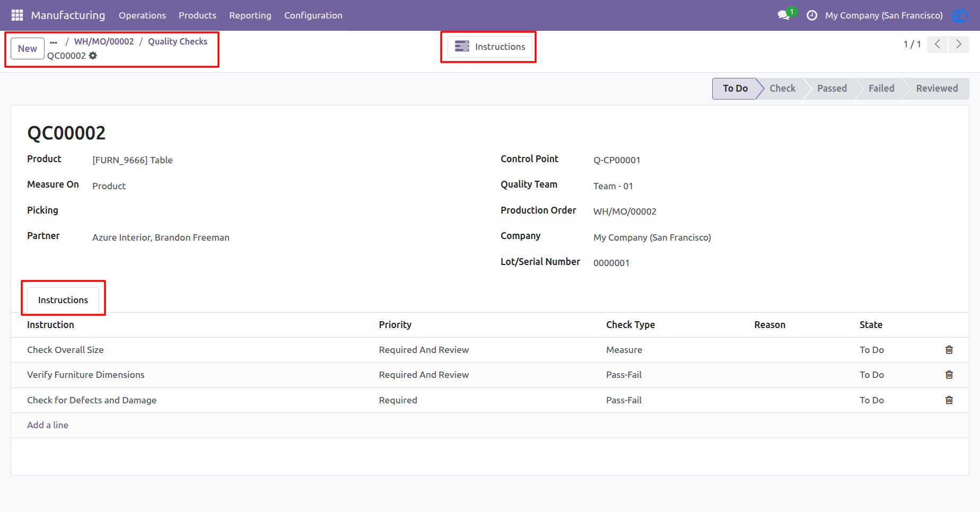Screen dimensions: 980x512
Task: Open the Configuration menu
Action: (313, 15)
